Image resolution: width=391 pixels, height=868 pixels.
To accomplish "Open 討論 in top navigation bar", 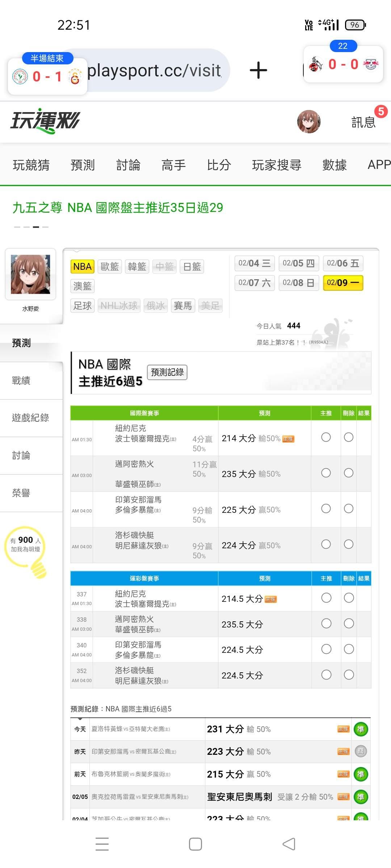I will pos(128,165).
